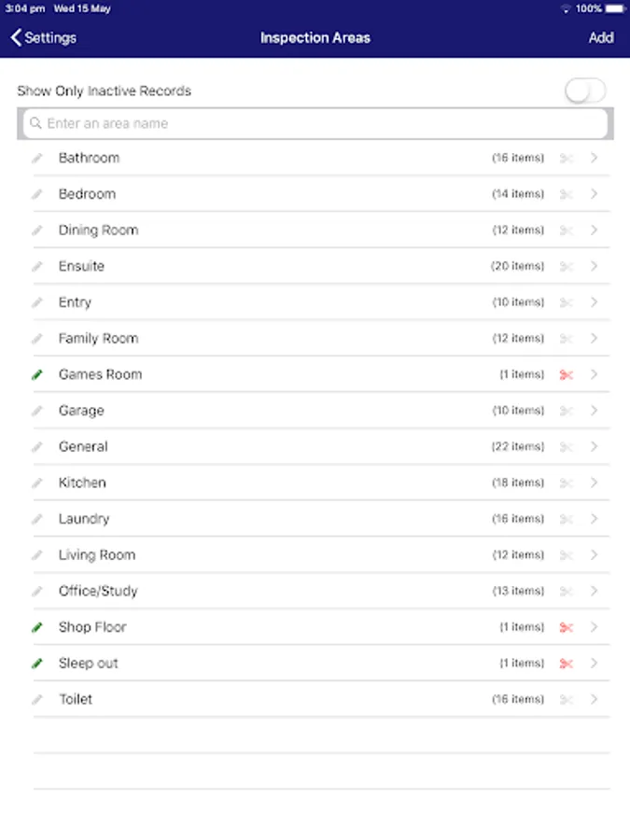Click the green pencil icon beside Games Room

(x=37, y=374)
